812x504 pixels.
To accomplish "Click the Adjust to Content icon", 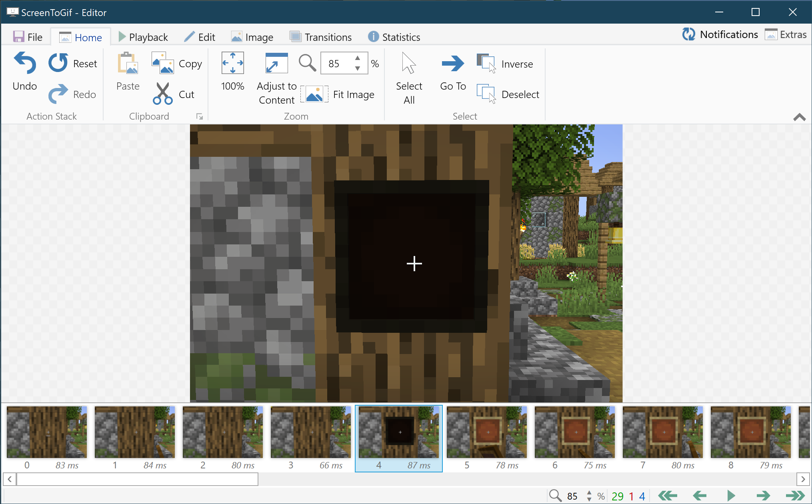I will [276, 63].
